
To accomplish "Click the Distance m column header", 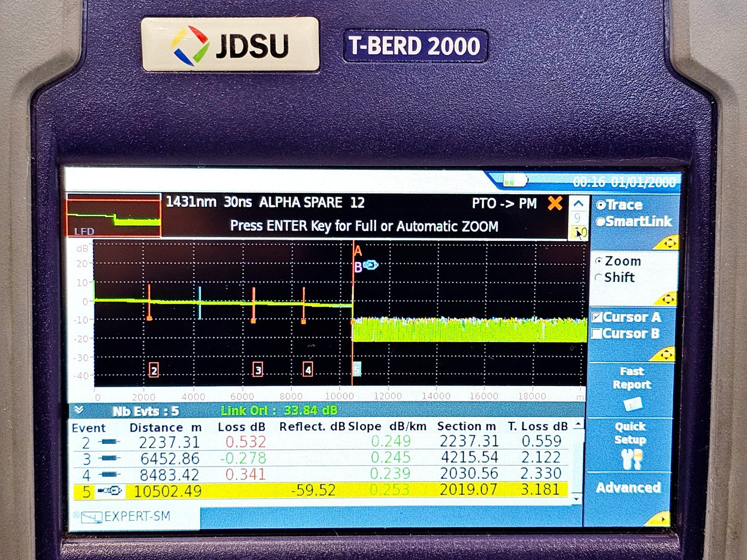I will 165,427.
